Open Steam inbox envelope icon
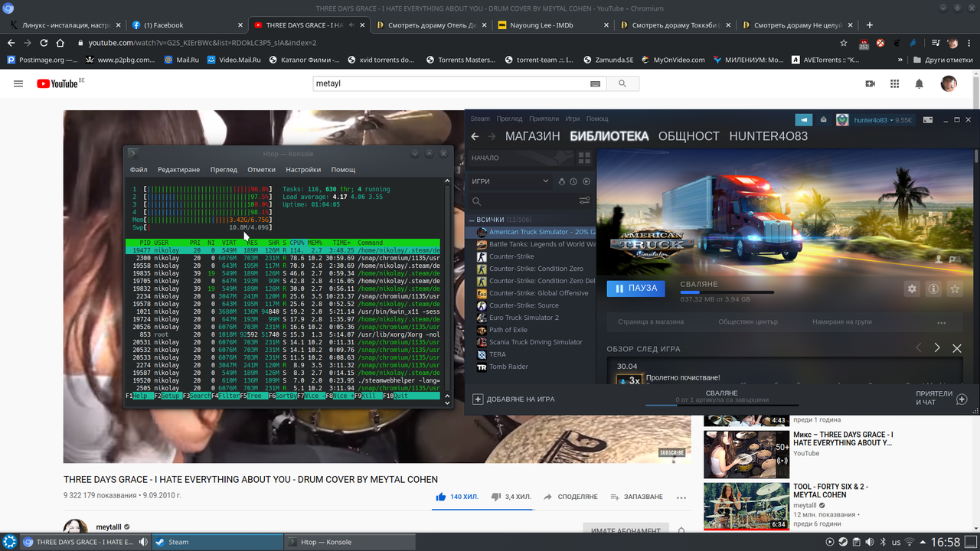The width and height of the screenshot is (980, 551). (823, 119)
